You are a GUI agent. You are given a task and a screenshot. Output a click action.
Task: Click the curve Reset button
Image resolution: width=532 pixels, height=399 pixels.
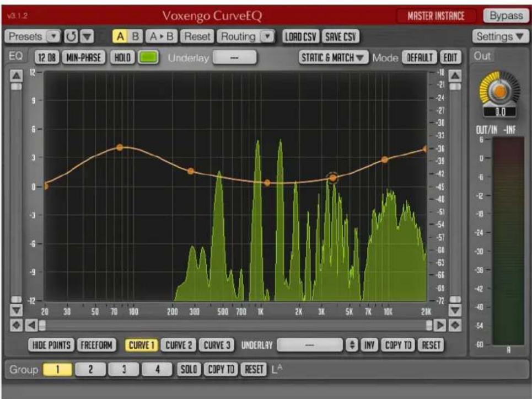[x=431, y=345]
